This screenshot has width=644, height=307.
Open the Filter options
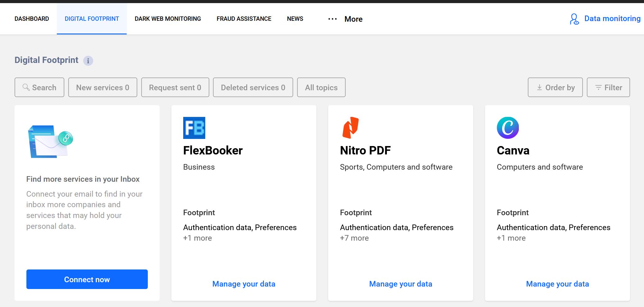[608, 87]
